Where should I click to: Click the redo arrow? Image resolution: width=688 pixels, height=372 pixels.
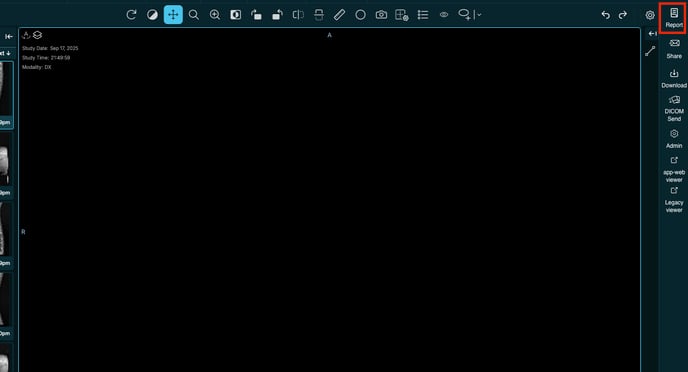click(623, 15)
